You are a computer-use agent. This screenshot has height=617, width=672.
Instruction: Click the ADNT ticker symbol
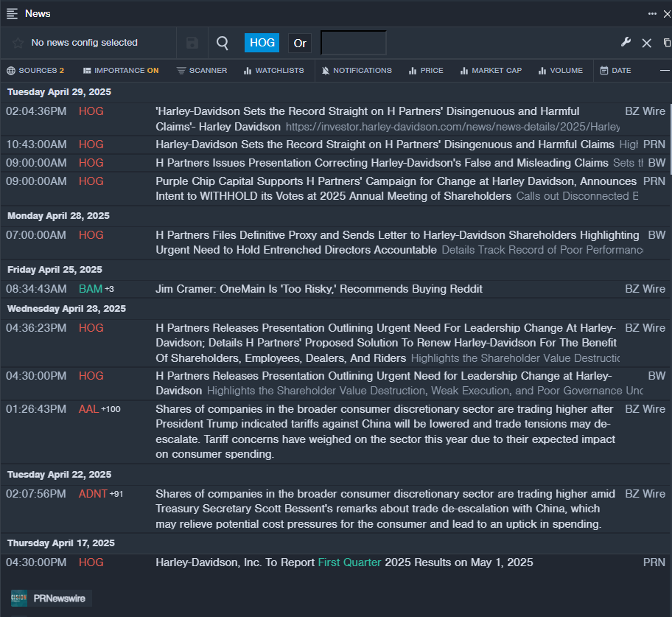(93, 494)
